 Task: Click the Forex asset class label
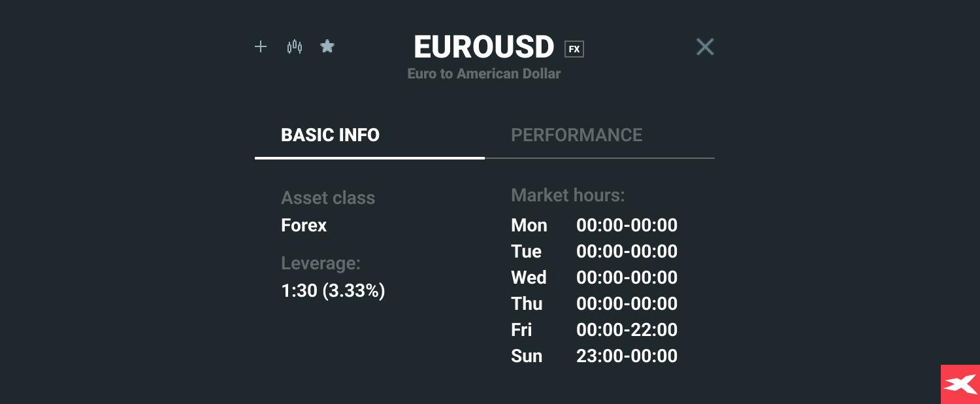[x=304, y=225]
